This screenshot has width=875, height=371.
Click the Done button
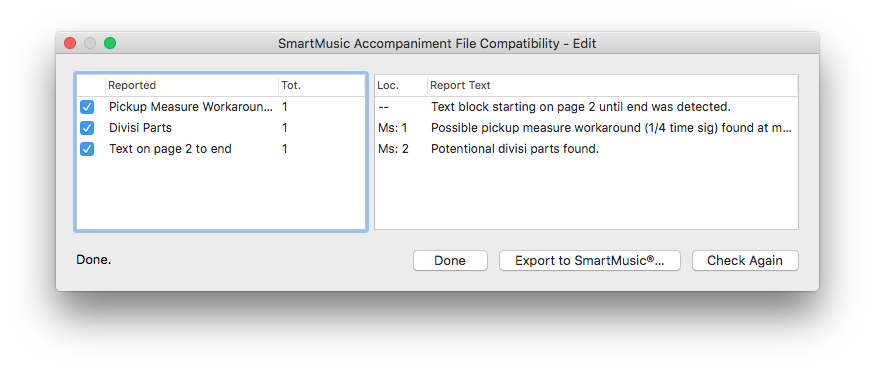(450, 261)
